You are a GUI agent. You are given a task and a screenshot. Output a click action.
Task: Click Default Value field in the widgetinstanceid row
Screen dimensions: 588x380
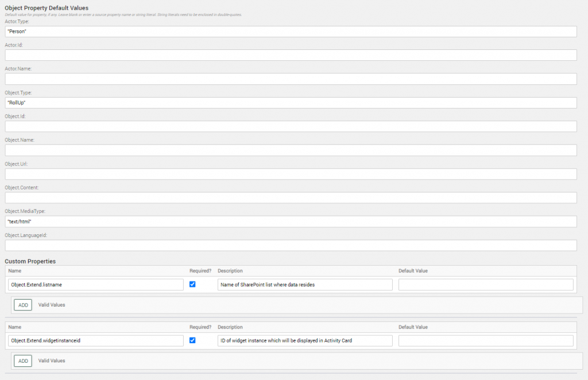[486, 340]
